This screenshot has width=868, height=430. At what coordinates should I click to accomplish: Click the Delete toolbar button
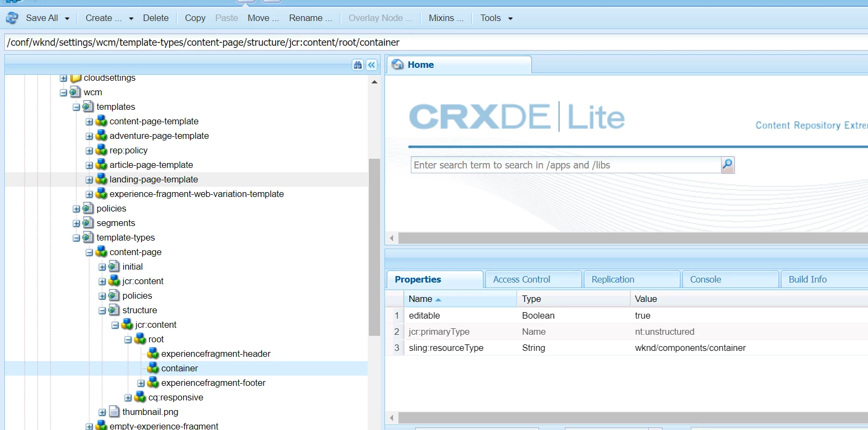coord(156,18)
